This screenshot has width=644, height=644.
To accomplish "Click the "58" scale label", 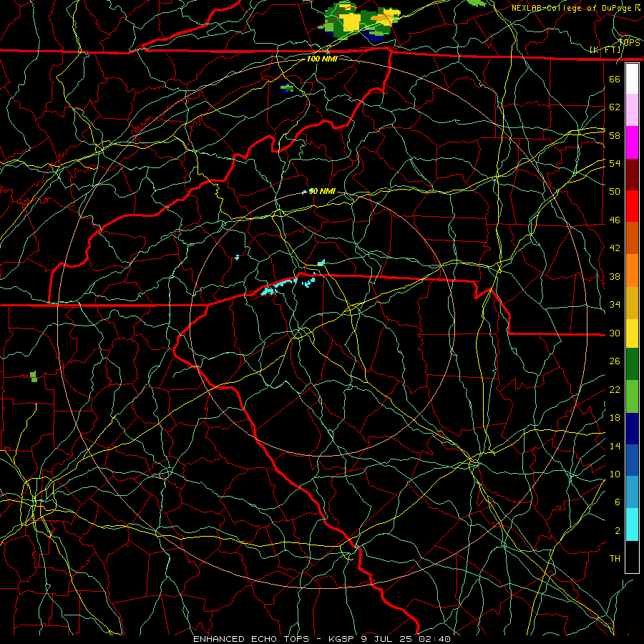I will coord(615,135).
